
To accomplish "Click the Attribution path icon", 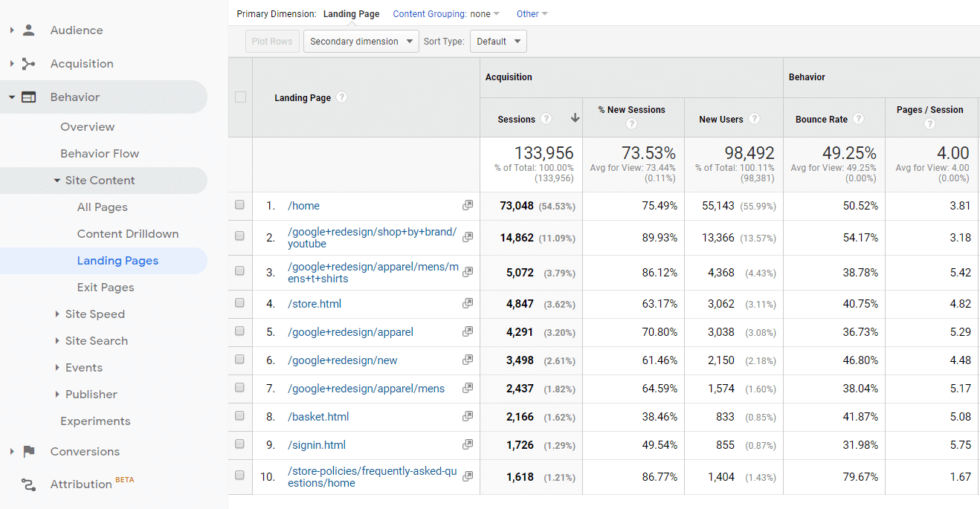I will pyautogui.click(x=29, y=484).
